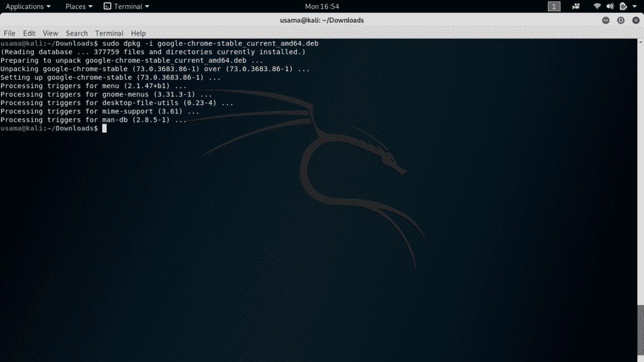644x362 pixels.
Task: Open the Search menu
Action: (x=76, y=33)
